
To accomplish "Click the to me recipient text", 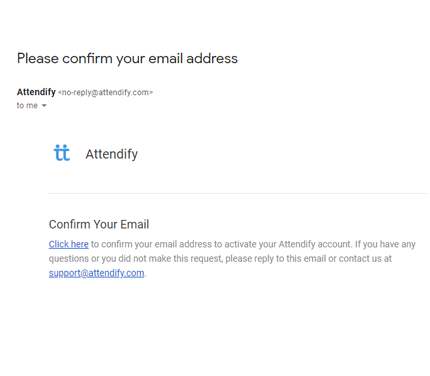I will click(27, 106).
